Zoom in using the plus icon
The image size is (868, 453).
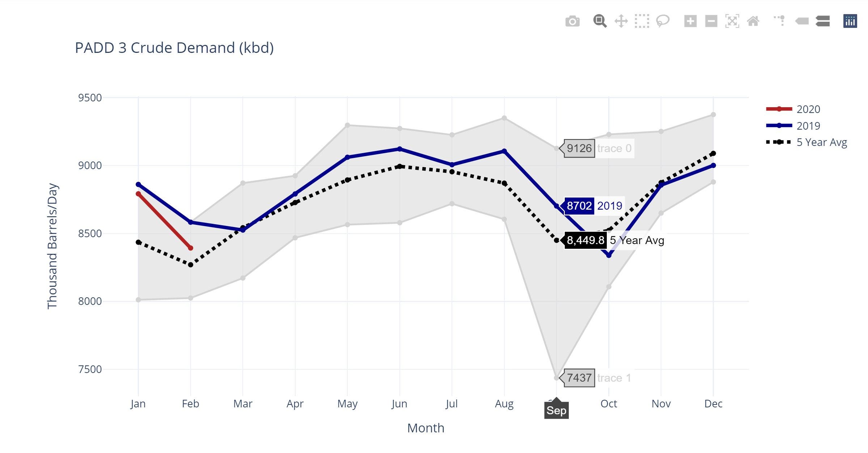(690, 22)
